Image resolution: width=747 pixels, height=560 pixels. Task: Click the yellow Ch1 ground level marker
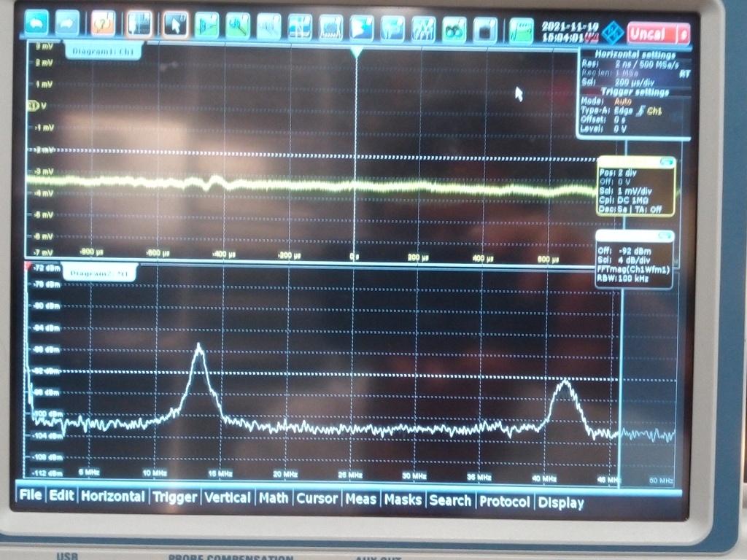pyautogui.click(x=34, y=106)
